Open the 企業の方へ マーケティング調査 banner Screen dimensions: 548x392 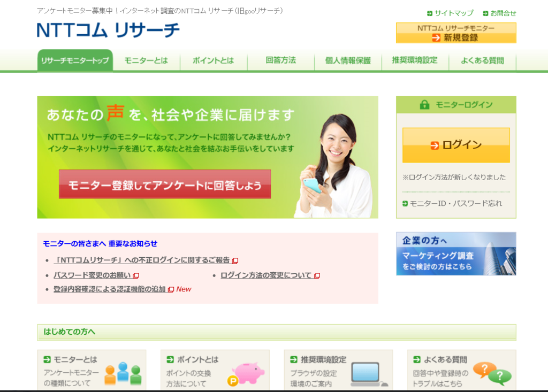(x=456, y=253)
